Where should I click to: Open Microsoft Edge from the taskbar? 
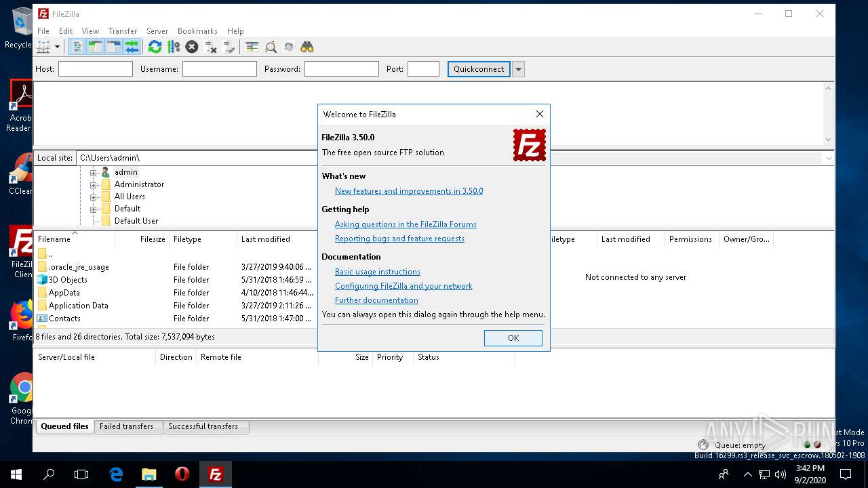(116, 474)
